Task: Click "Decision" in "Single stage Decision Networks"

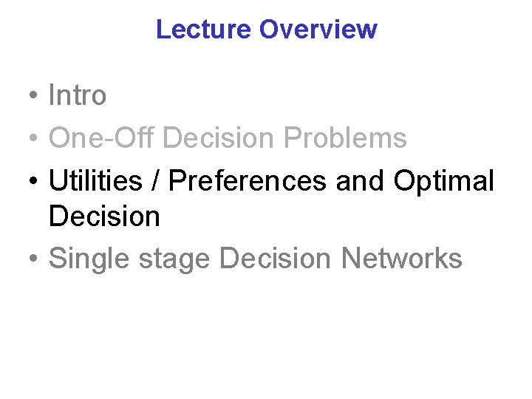Action: click(x=276, y=259)
